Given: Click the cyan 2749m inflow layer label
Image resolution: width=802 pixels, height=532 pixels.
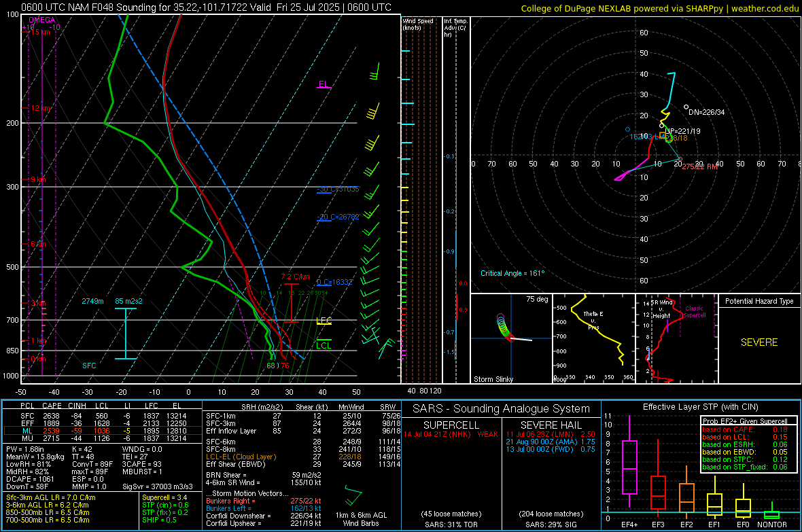Looking at the screenshot, I should coord(92,301).
